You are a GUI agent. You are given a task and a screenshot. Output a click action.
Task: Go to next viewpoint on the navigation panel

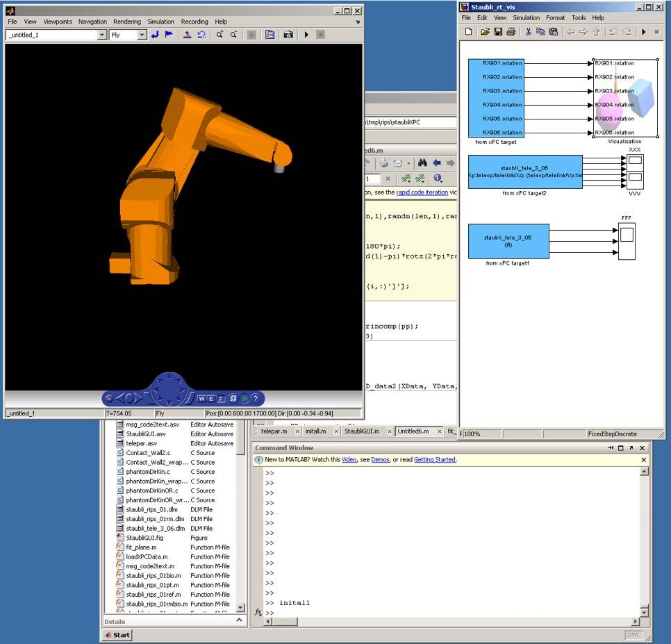pos(139,398)
